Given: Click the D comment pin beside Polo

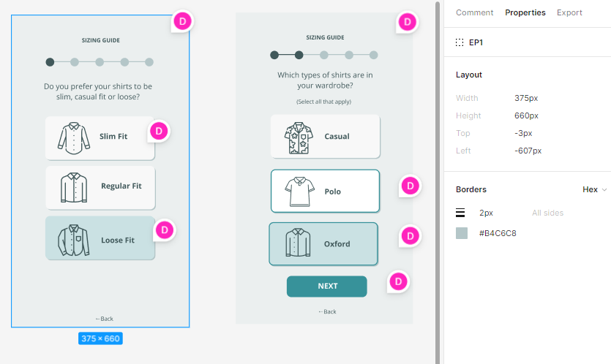Looking at the screenshot, I should [x=411, y=186].
